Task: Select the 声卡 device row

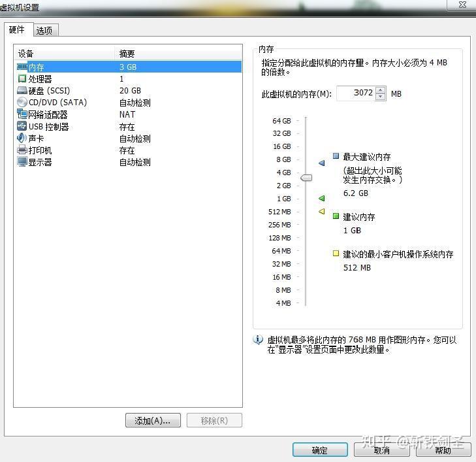Action: click(x=129, y=138)
